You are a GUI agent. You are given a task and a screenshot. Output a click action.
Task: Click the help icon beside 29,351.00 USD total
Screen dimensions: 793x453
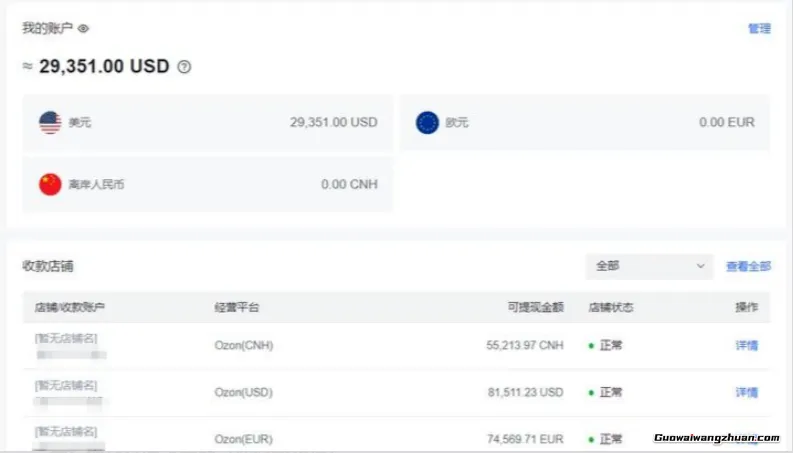click(x=184, y=67)
